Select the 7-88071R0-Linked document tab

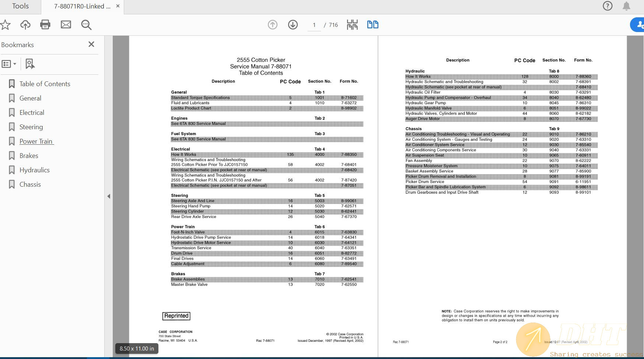pos(82,6)
